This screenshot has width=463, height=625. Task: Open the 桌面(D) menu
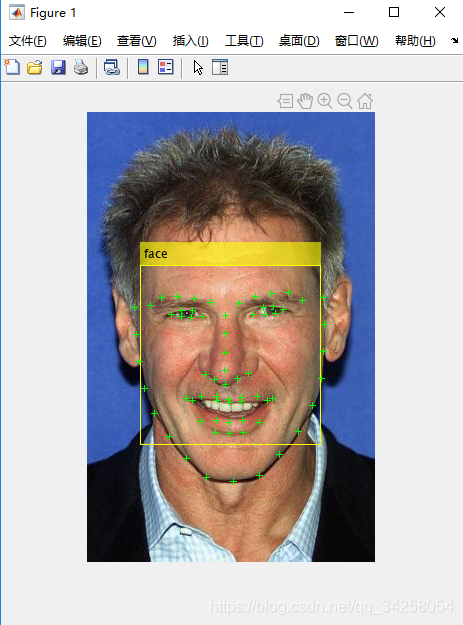coord(299,41)
